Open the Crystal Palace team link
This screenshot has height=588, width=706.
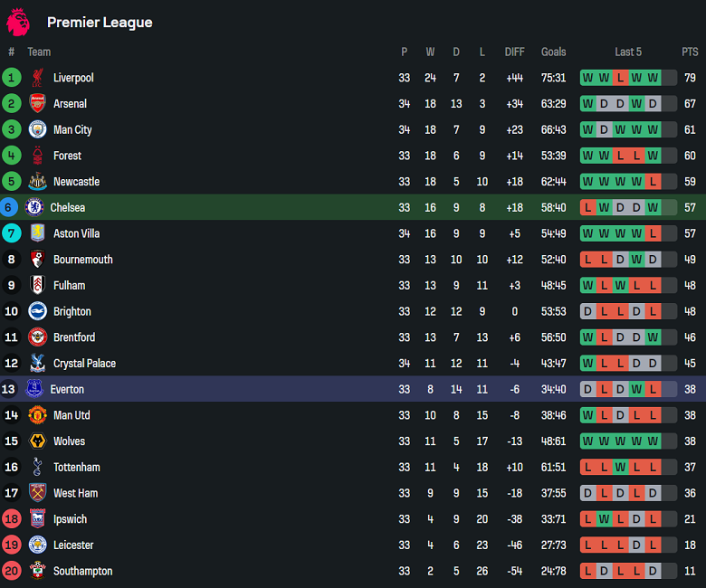click(x=85, y=364)
